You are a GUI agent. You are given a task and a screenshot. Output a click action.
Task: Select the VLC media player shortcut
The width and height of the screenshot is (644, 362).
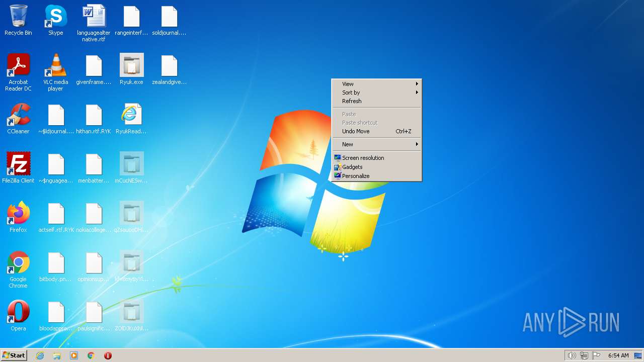(x=56, y=72)
